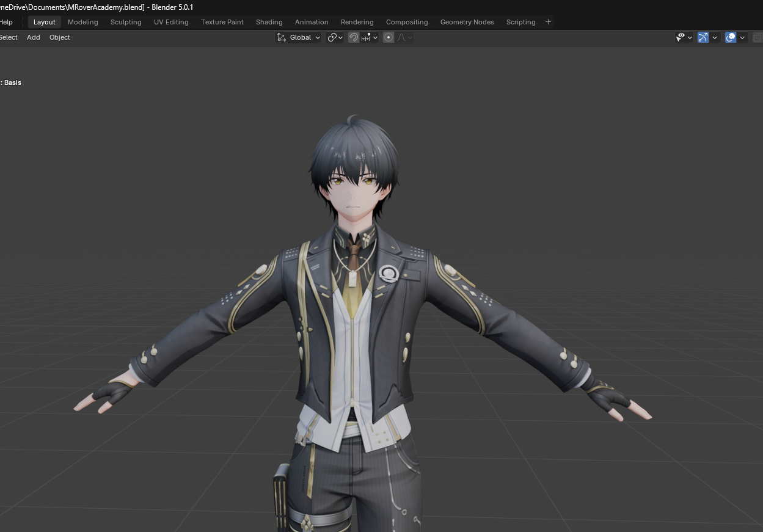Open the proportional editing falloff dropdown
The width and height of the screenshot is (763, 532).
(x=404, y=37)
